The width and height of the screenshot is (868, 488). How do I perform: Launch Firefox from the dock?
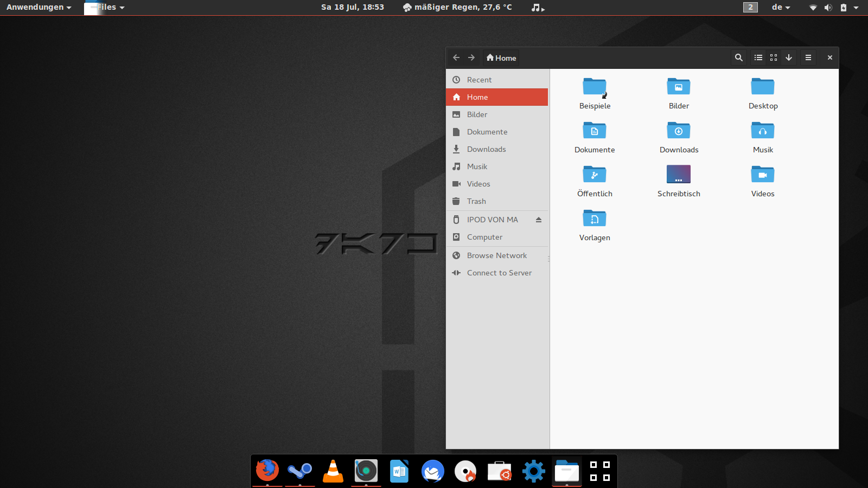267,471
